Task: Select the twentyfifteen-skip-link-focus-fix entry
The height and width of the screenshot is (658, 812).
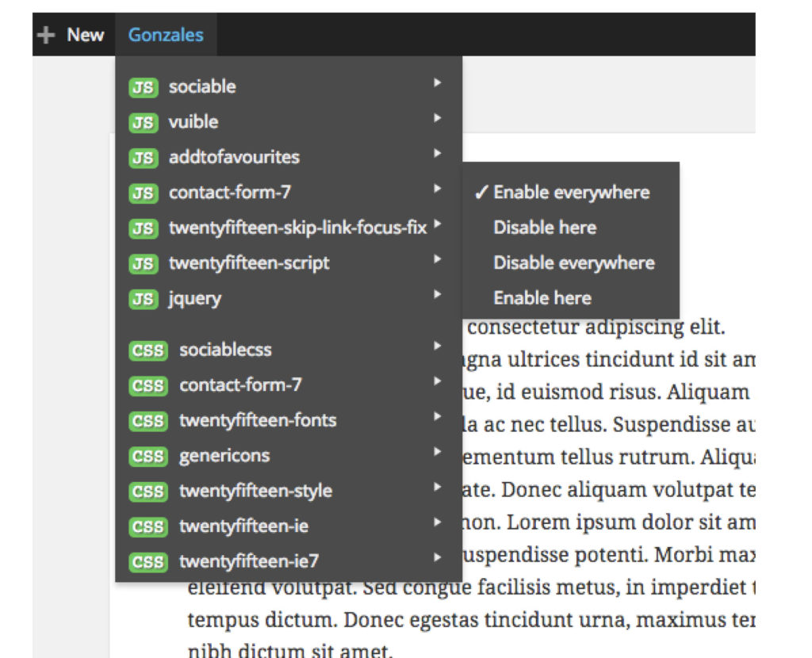Action: point(297,228)
